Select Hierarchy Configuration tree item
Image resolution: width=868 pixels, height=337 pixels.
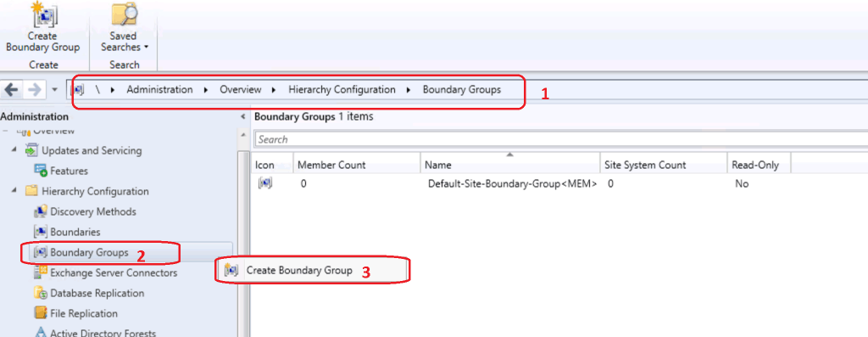95,191
